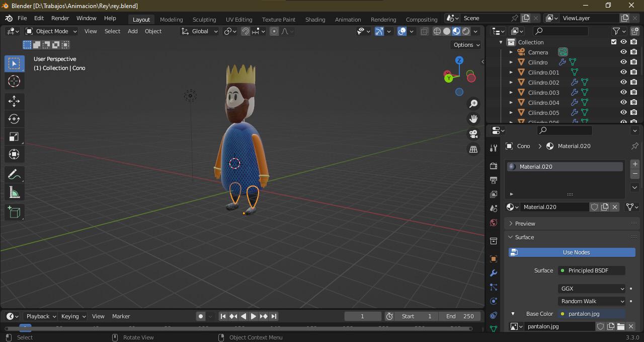Switch to the Shading workspace tab
This screenshot has width=644, height=342.
coord(315,19)
